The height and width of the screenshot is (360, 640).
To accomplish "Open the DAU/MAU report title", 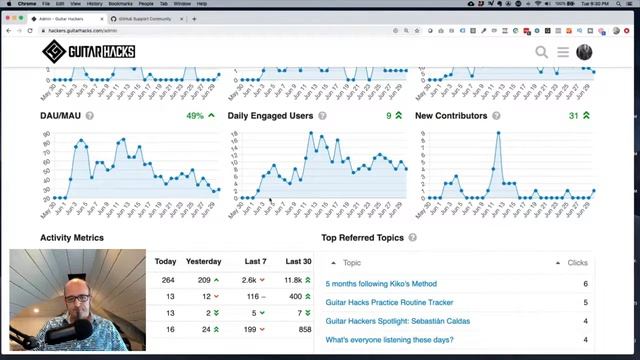I will tap(60, 116).
